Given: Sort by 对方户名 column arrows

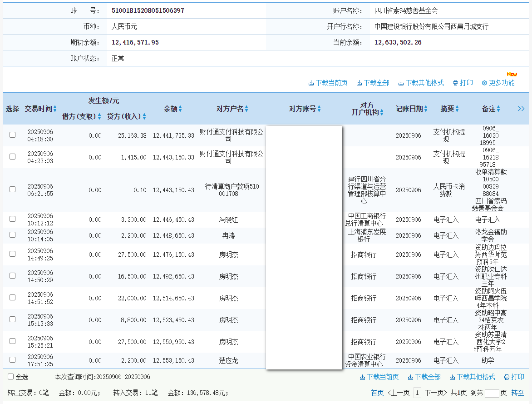Looking at the screenshot, I should pyautogui.click(x=247, y=109).
